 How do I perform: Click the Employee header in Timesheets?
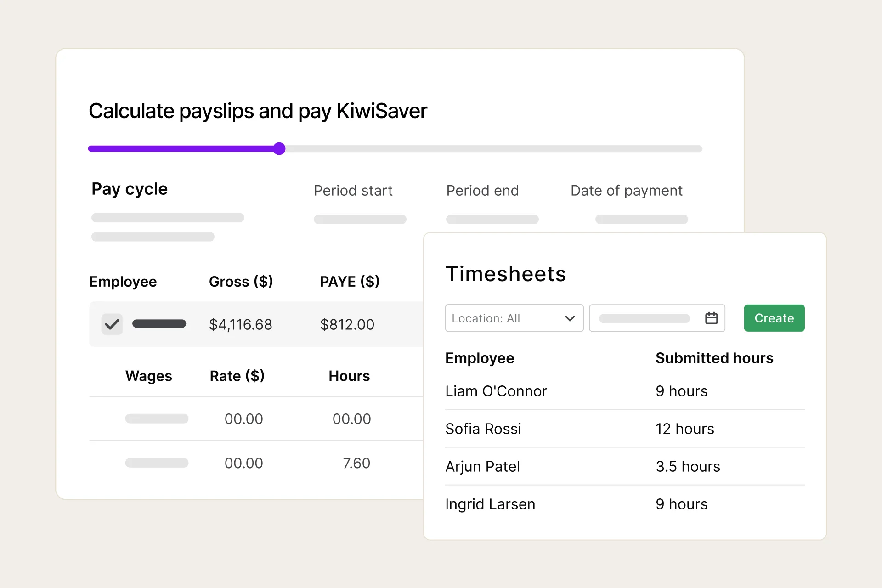pos(480,358)
